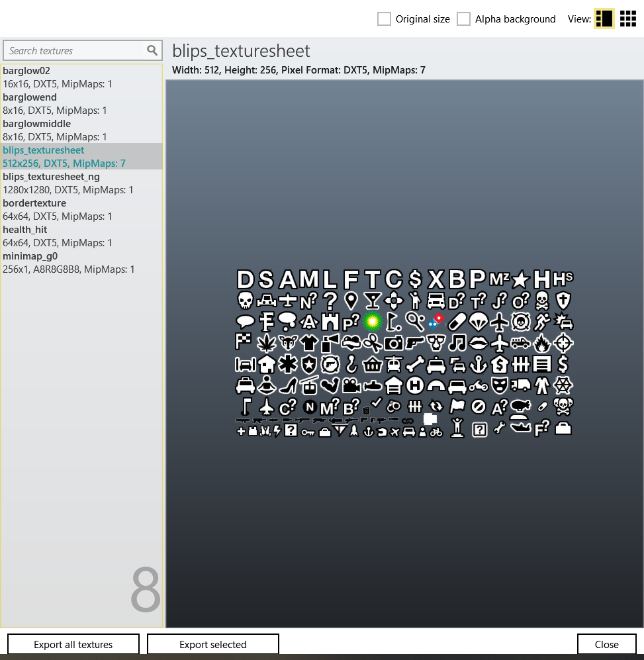644x660 pixels.
Task: Toggle the Alpha background checkbox
Action: (x=463, y=19)
